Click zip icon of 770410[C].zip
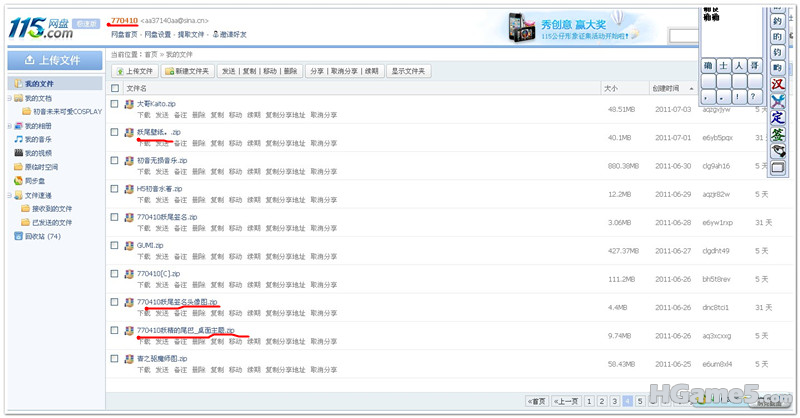Viewport: 800px width, 418px height. coord(130,274)
